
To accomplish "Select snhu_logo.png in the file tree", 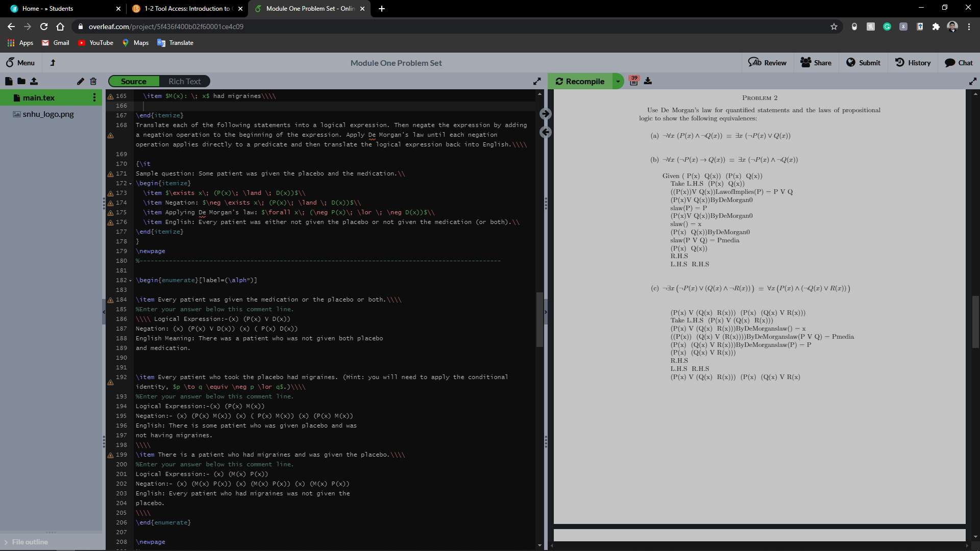I will (x=48, y=114).
